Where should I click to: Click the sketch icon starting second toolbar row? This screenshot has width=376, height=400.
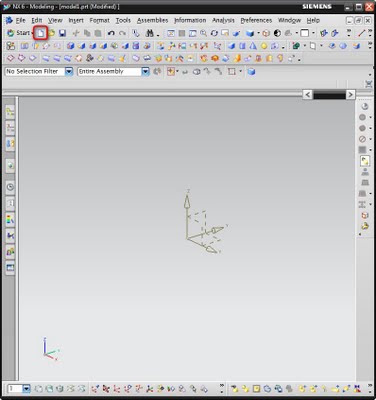point(11,46)
